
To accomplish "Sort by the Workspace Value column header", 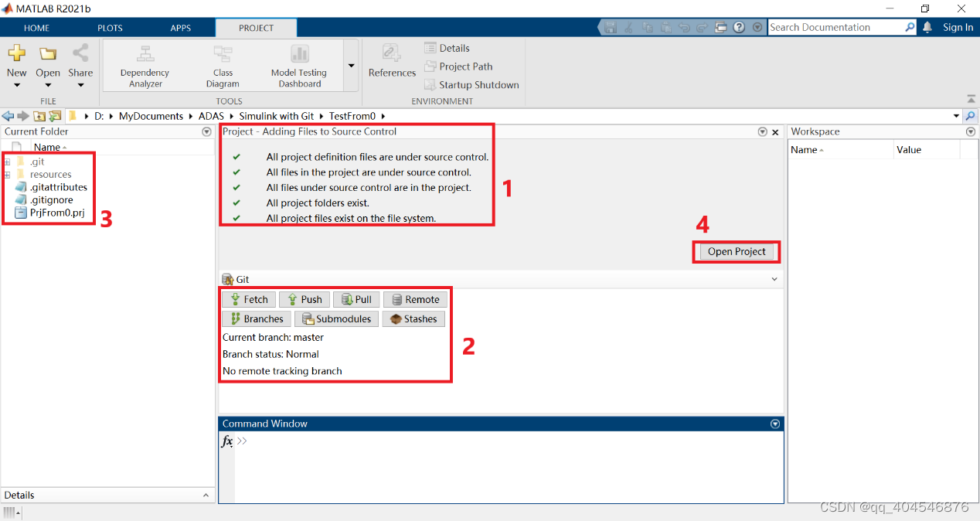I will 926,150.
